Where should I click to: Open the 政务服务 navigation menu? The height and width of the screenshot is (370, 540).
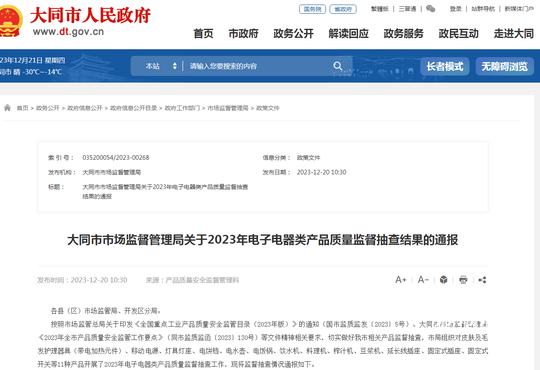[x=403, y=33]
